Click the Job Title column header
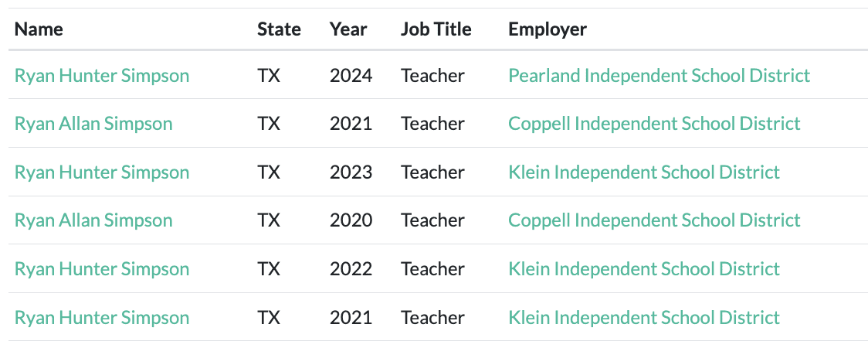The image size is (868, 348). click(436, 29)
